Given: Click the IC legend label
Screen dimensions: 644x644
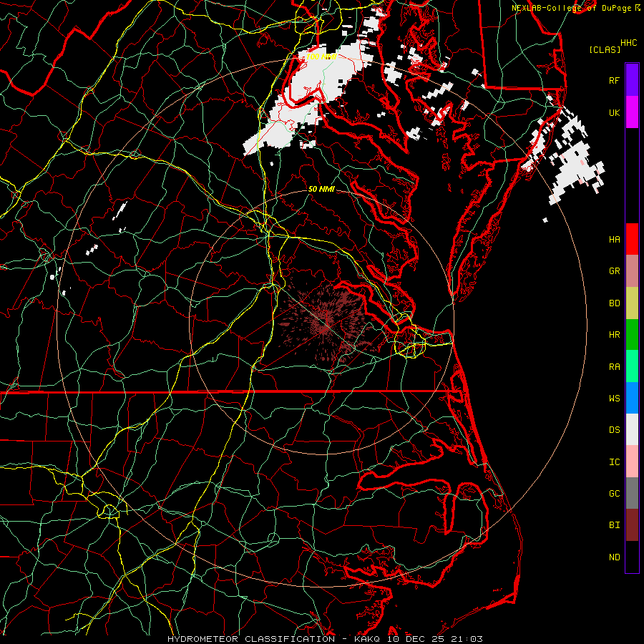Looking at the screenshot, I should [614, 462].
